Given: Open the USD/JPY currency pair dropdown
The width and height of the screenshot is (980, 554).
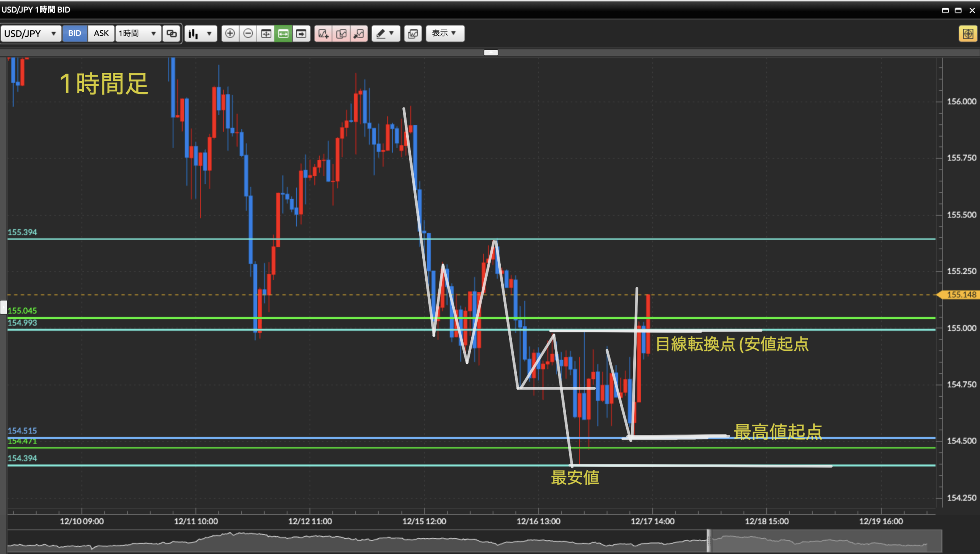Looking at the screenshot, I should [30, 34].
